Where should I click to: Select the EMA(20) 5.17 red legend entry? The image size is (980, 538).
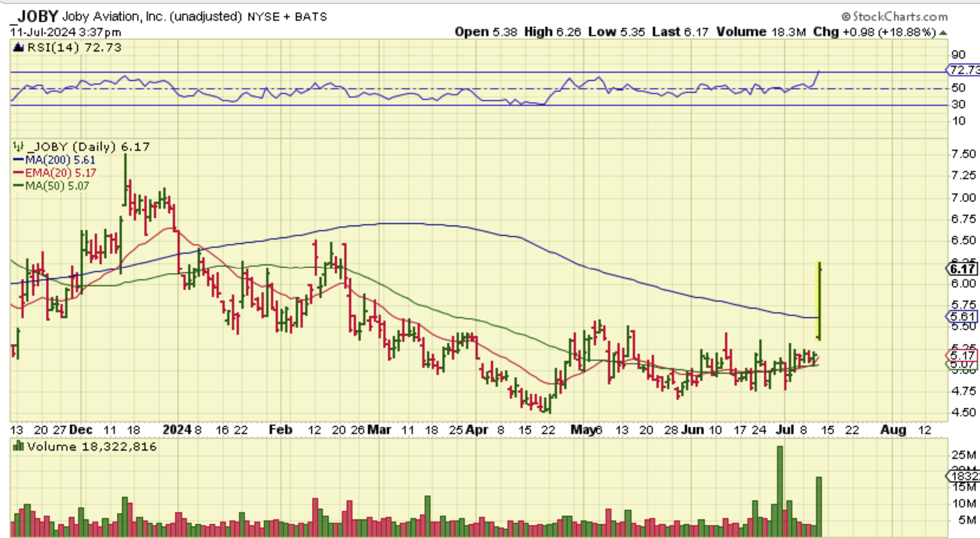tap(55, 173)
